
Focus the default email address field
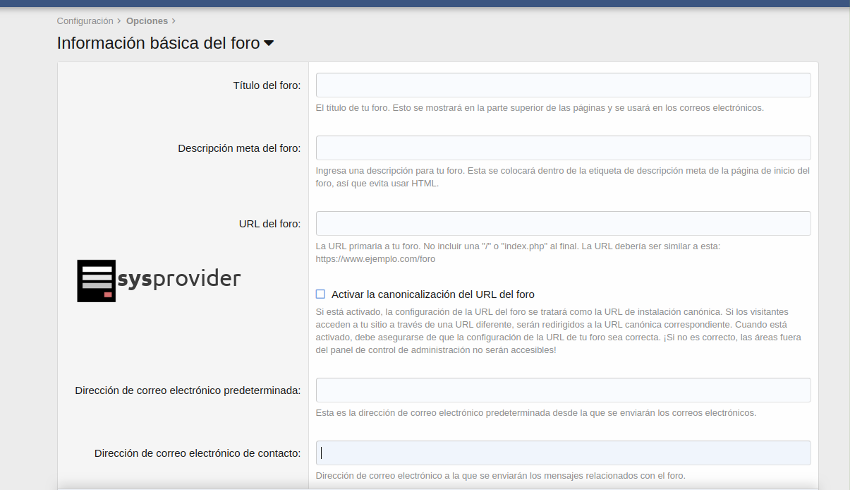[x=562, y=390]
